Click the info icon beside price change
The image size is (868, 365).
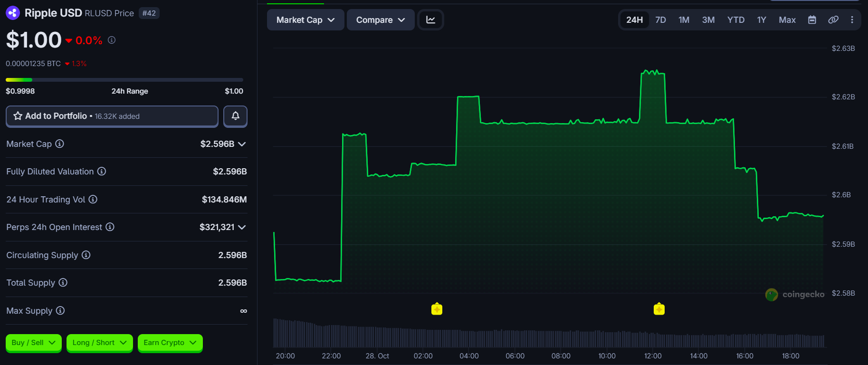click(112, 40)
